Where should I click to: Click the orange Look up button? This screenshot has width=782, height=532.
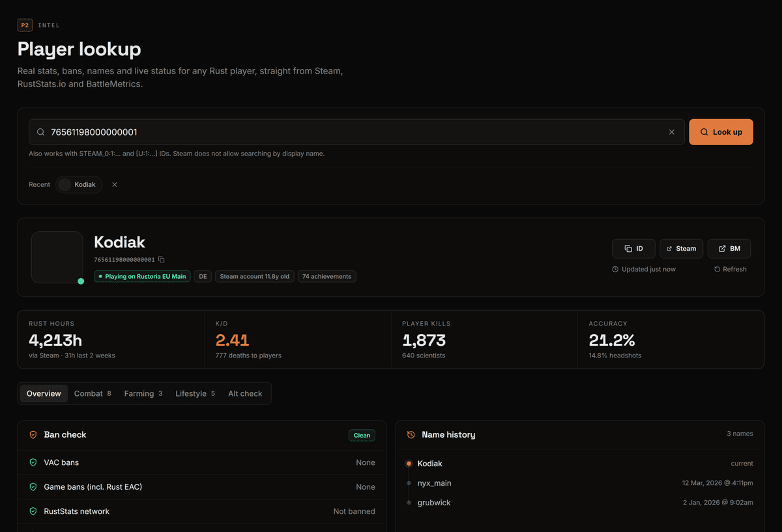[x=721, y=132]
